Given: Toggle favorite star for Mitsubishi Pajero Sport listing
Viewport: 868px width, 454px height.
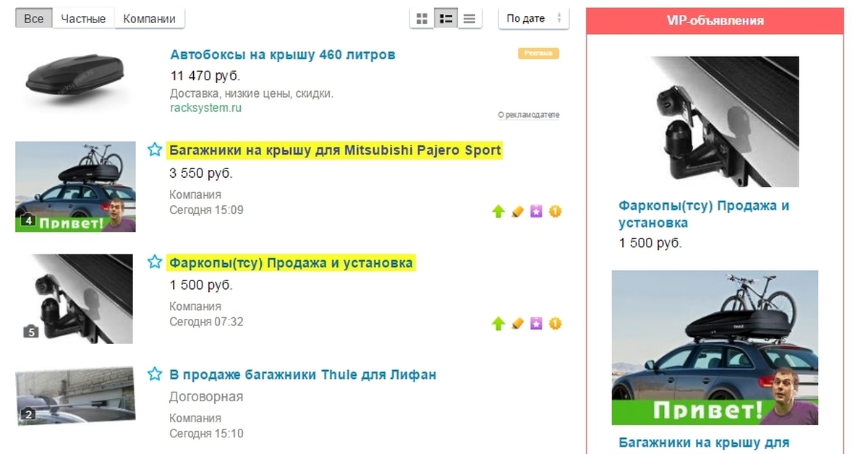Looking at the screenshot, I should click(154, 150).
